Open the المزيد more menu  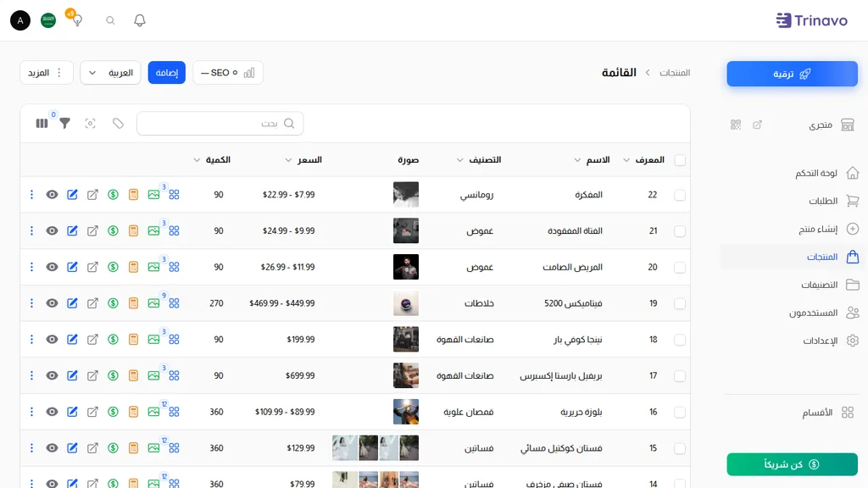[47, 73]
